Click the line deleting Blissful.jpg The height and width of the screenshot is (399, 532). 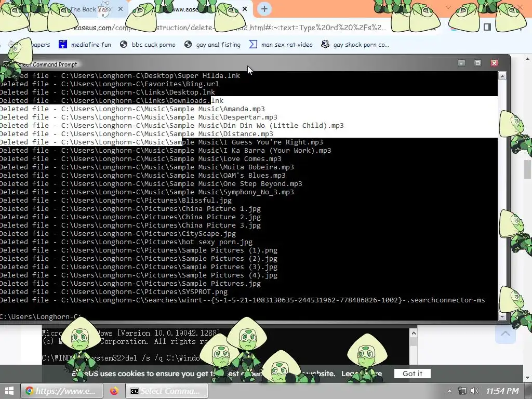(116, 200)
